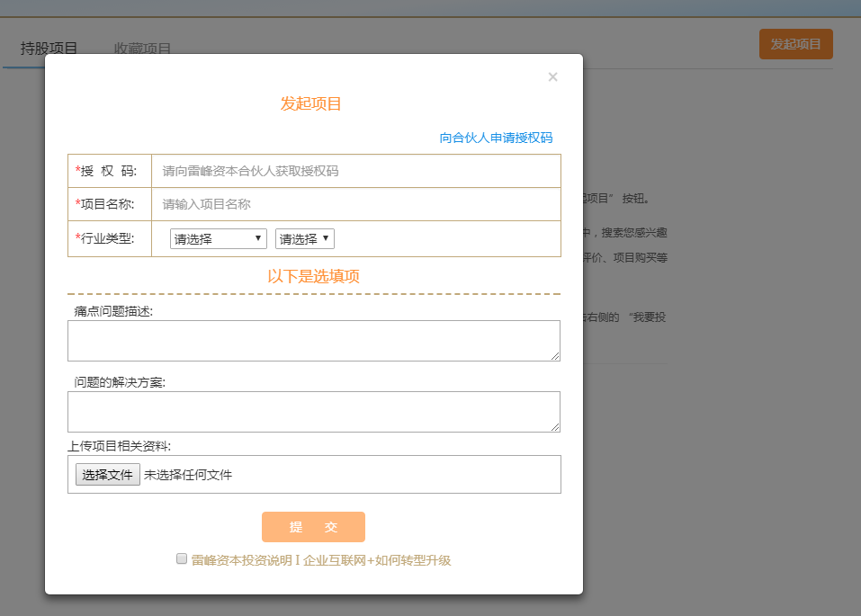This screenshot has width=861, height=616.
Task: Click the 痛点问题描述 text area
Action: point(314,341)
